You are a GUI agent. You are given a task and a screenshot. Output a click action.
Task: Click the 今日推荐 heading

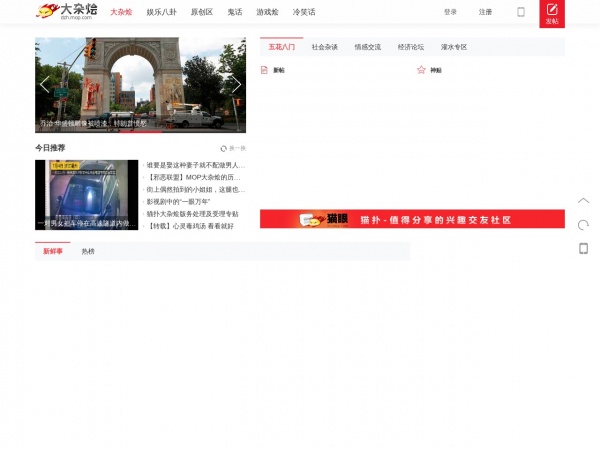[50, 148]
